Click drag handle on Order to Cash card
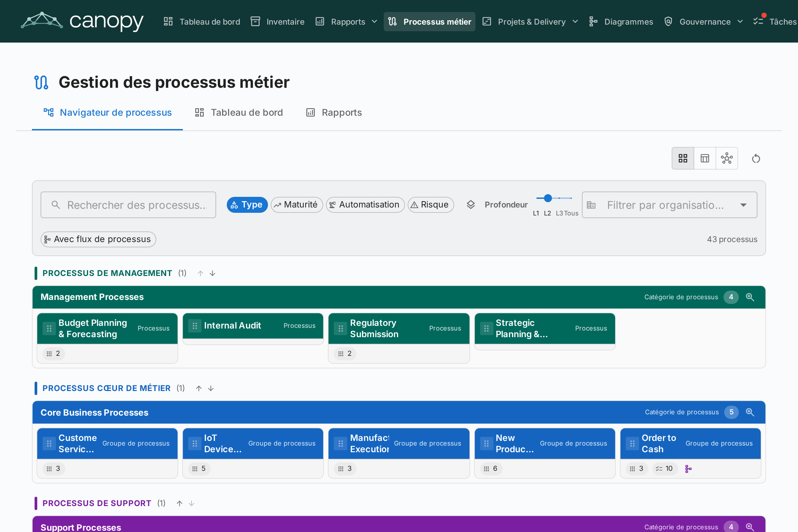The width and height of the screenshot is (798, 532). [x=632, y=443]
